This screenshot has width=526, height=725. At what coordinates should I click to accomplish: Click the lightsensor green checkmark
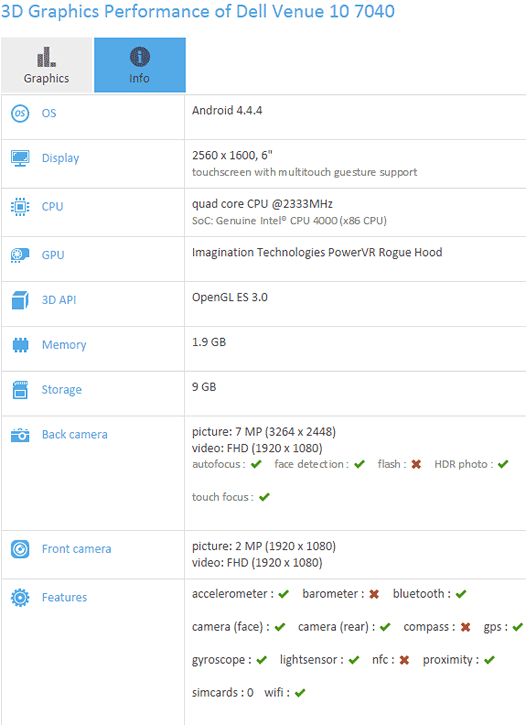tap(354, 660)
